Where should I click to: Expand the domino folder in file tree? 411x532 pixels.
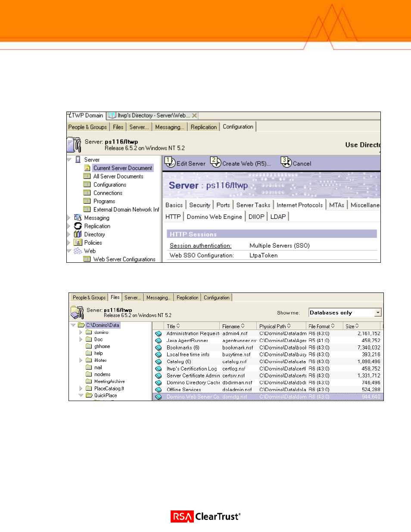[x=81, y=332]
